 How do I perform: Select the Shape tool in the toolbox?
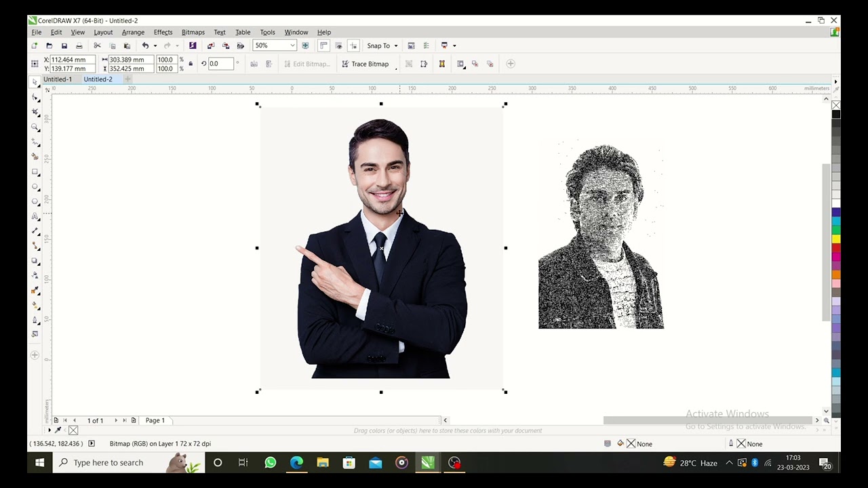(35, 98)
